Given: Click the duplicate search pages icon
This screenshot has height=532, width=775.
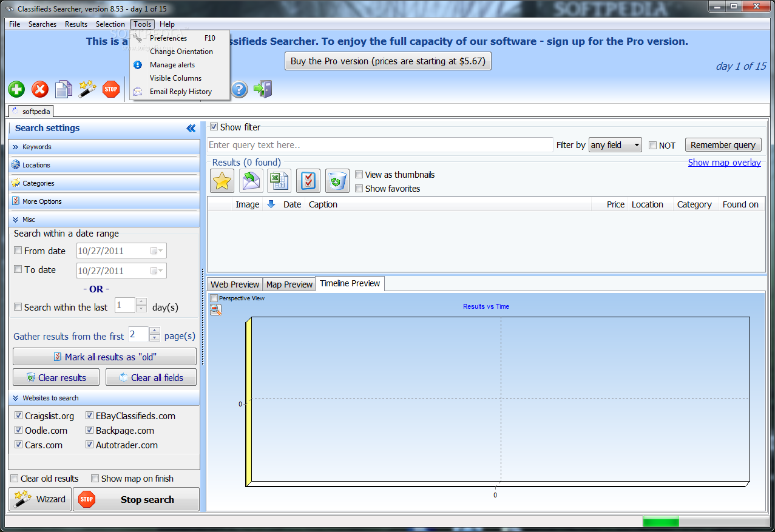Looking at the screenshot, I should (x=63, y=90).
